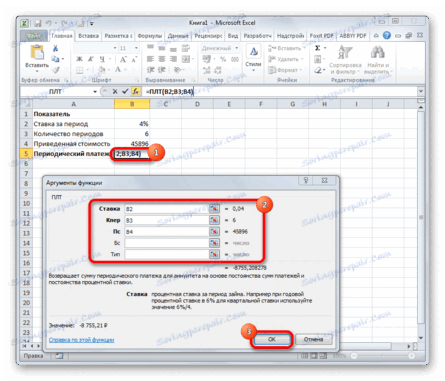Toggle bold (Ж) formatting
The width and height of the screenshot is (445, 381).
tap(79, 59)
